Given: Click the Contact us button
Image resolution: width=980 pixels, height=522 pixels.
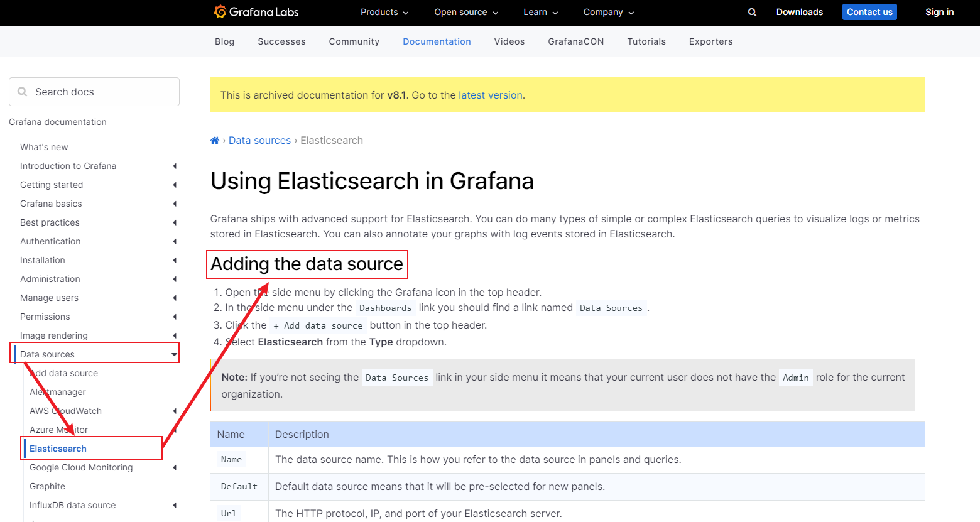Looking at the screenshot, I should coord(869,12).
